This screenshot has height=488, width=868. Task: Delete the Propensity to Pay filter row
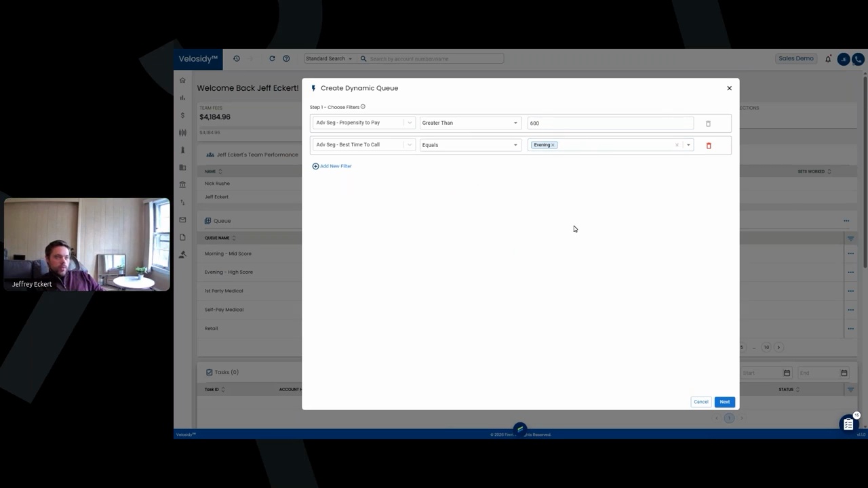(708, 124)
